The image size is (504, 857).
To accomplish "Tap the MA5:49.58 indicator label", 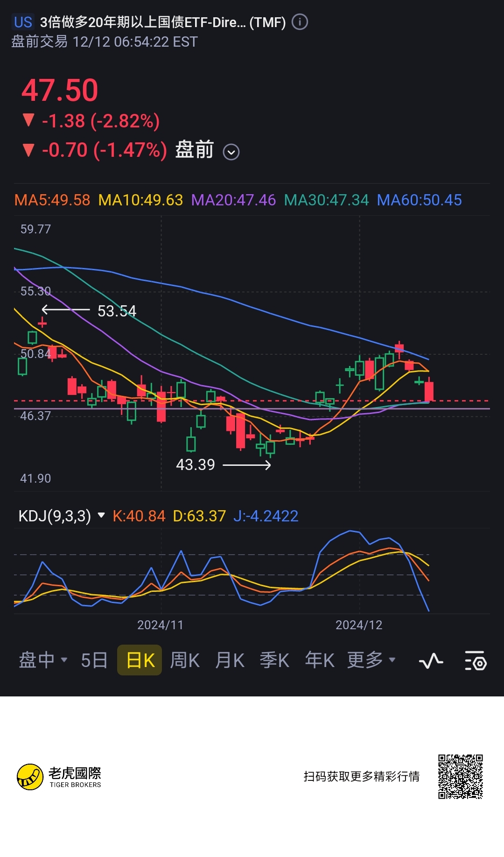I will pyautogui.click(x=52, y=200).
